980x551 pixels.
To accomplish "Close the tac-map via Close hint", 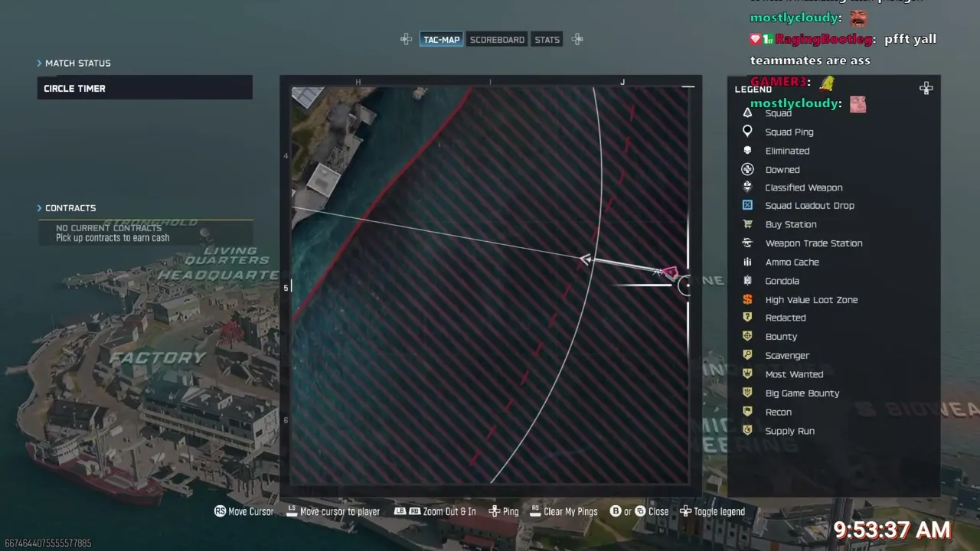I will tap(639, 511).
